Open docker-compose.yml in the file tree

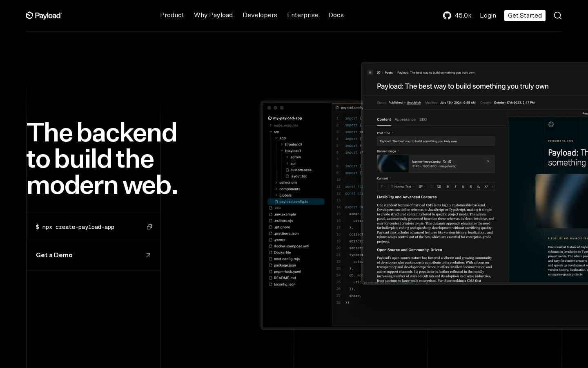coord(289,246)
